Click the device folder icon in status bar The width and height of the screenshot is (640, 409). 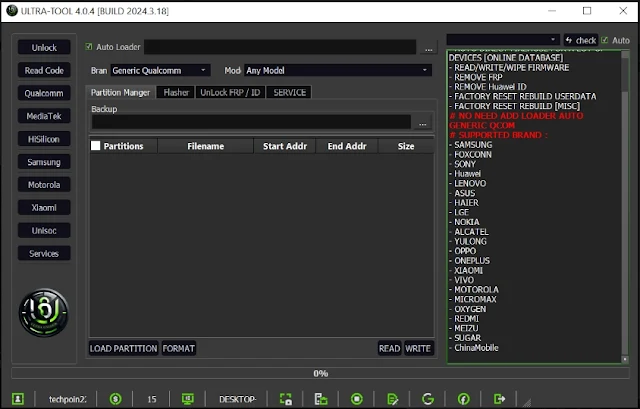pyautogui.click(x=321, y=398)
